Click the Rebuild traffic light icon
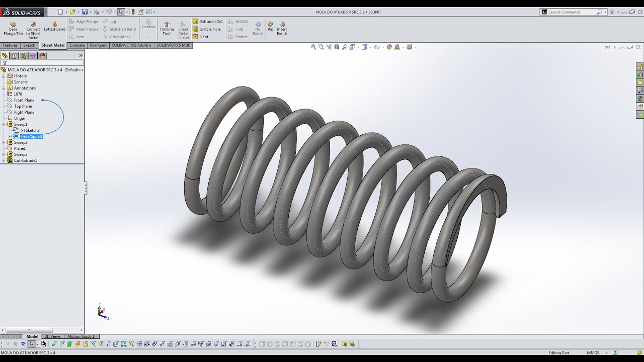This screenshot has height=362, width=644. click(x=133, y=12)
